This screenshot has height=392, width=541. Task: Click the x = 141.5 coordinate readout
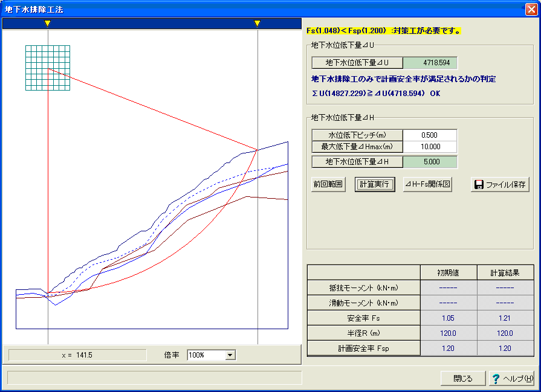[77, 355]
